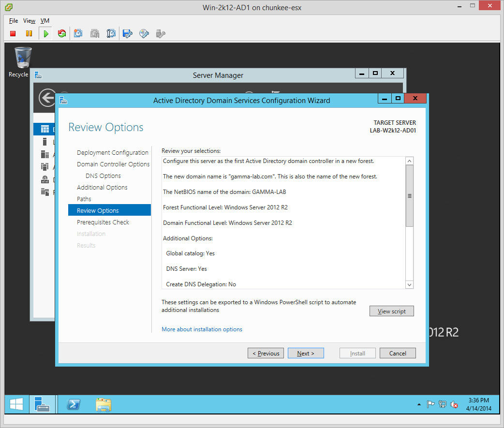This screenshot has width=504, height=428.
Task: Click the CD/DVD drive connect icon
Action: click(x=144, y=33)
